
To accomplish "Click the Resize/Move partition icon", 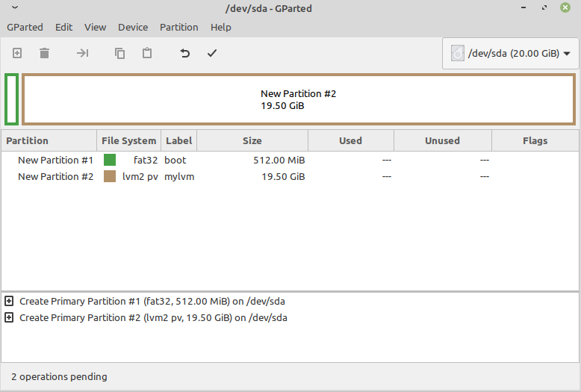I will click(x=82, y=53).
